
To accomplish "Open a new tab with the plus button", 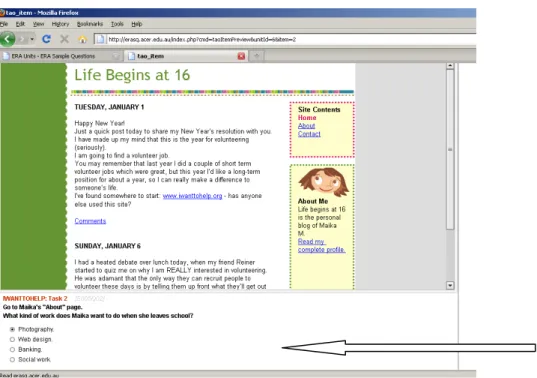I will (x=257, y=56).
